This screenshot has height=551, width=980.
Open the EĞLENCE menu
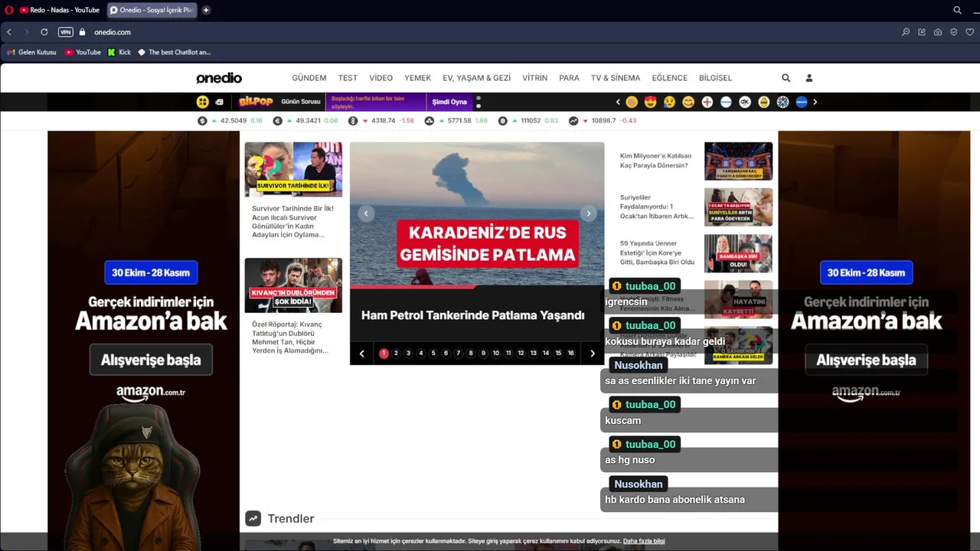click(x=670, y=78)
